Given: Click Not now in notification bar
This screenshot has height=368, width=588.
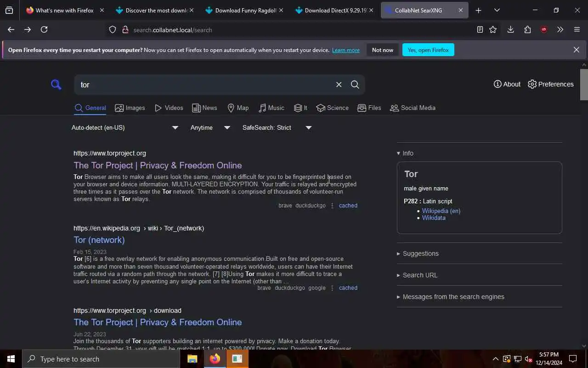Looking at the screenshot, I should point(383,50).
